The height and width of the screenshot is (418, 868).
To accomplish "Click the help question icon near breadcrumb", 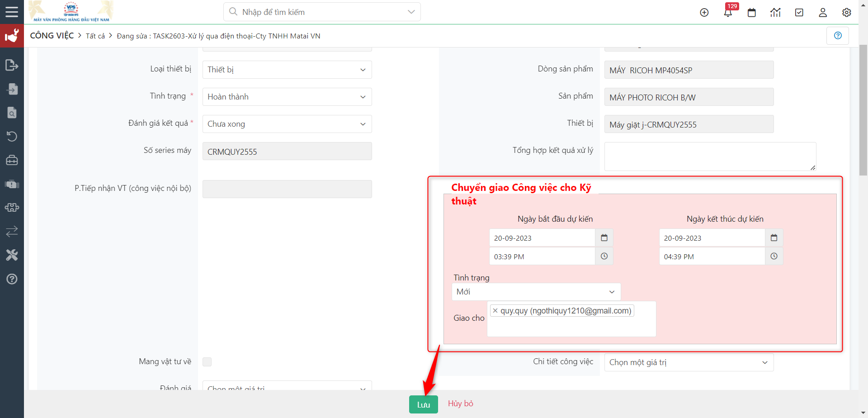I will point(838,36).
